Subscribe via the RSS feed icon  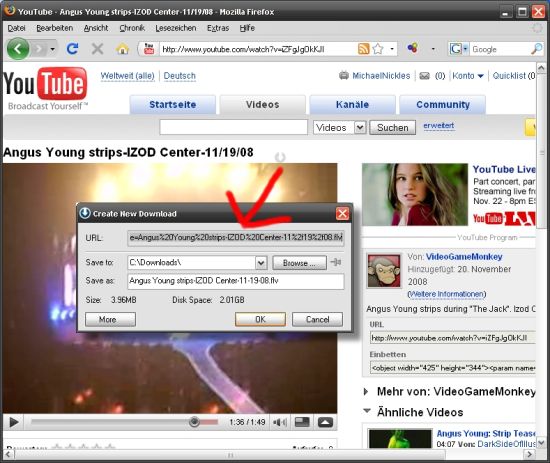tap(363, 49)
